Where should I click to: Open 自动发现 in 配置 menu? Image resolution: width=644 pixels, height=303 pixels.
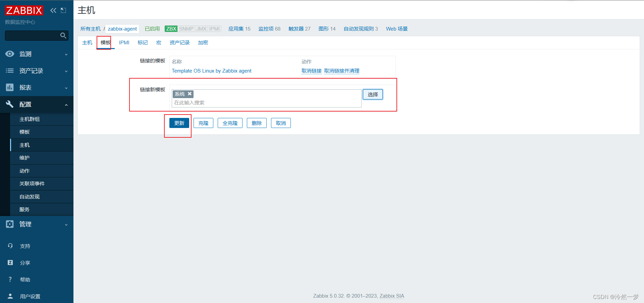(x=42, y=197)
